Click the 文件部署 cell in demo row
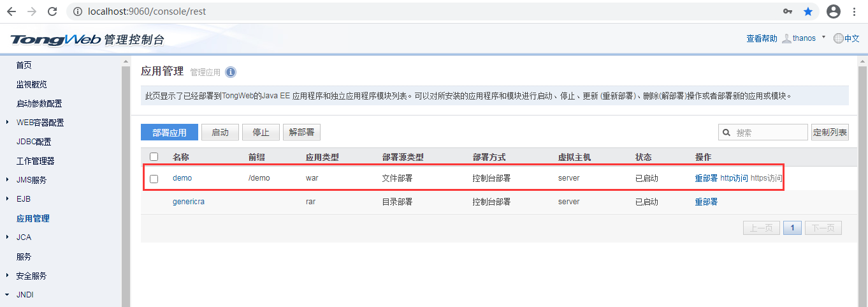Viewport: 868px width, 307px height. coord(397,178)
